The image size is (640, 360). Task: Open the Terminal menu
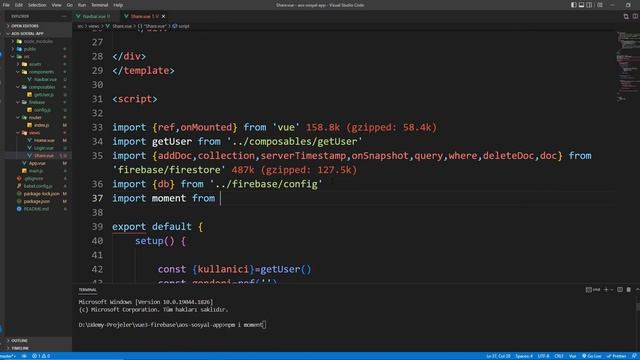pos(100,5)
